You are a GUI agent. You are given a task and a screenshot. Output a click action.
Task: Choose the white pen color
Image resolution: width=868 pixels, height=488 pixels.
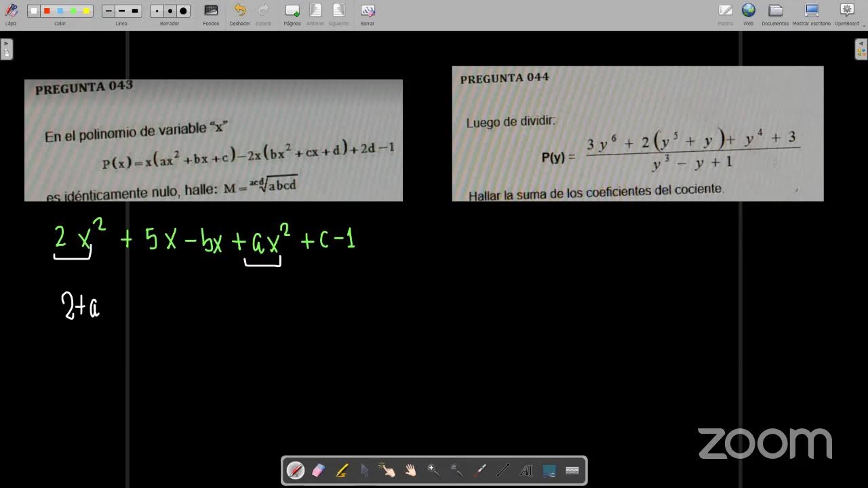pyautogui.click(x=34, y=11)
